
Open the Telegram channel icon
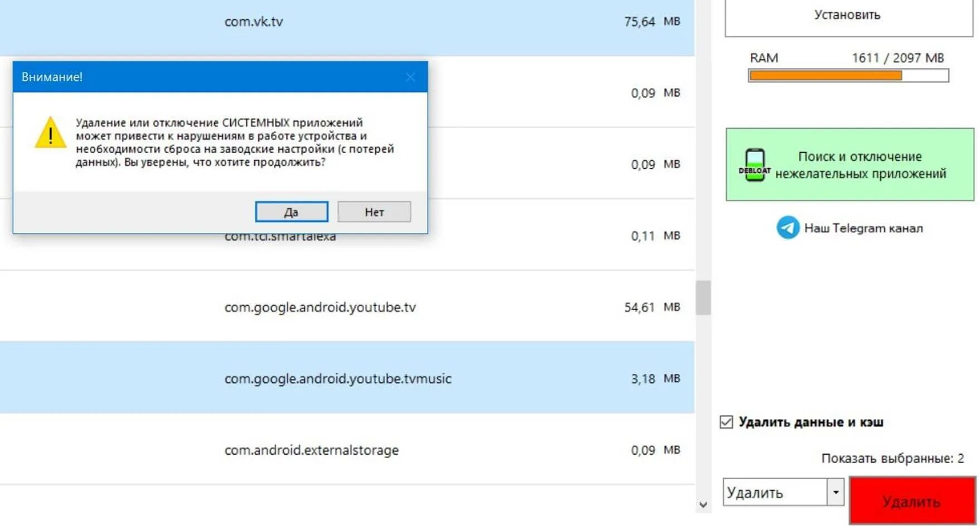788,227
